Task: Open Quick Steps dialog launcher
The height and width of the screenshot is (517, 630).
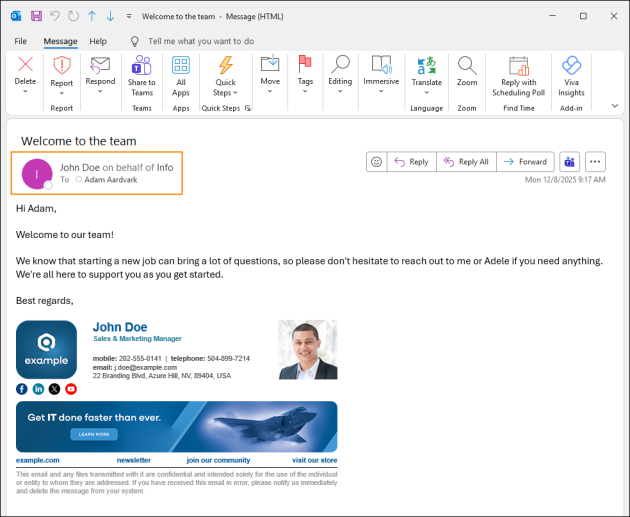Action: [x=248, y=108]
